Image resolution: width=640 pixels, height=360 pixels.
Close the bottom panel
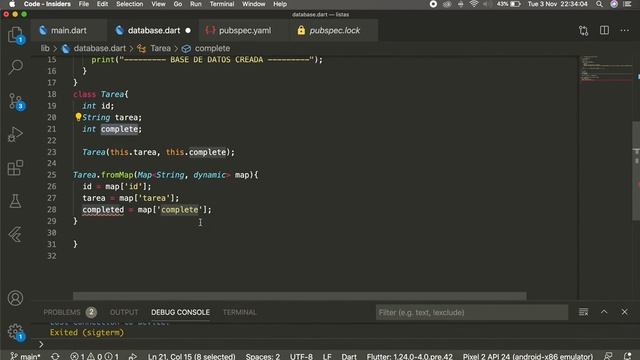point(624,312)
